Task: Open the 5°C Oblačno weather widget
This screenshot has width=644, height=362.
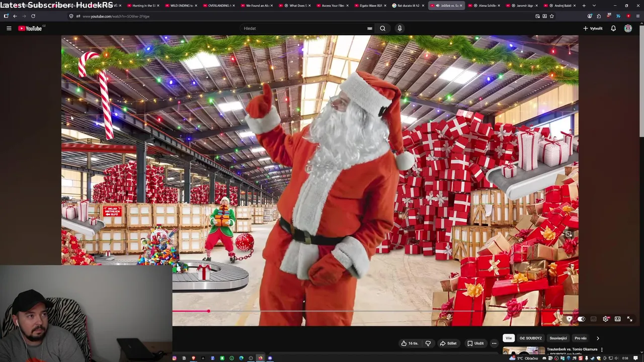Action: 525,358
